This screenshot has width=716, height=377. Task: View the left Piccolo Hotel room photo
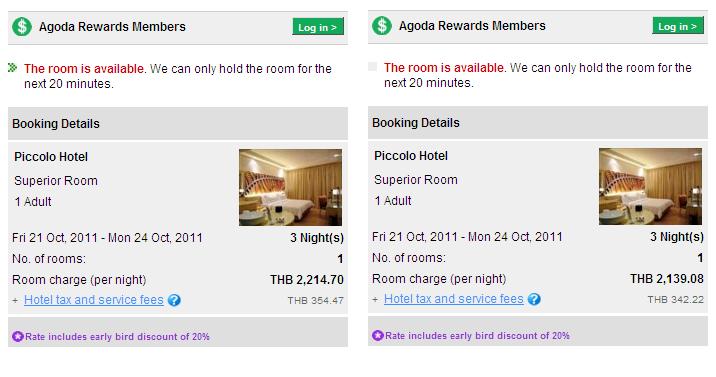click(x=290, y=188)
